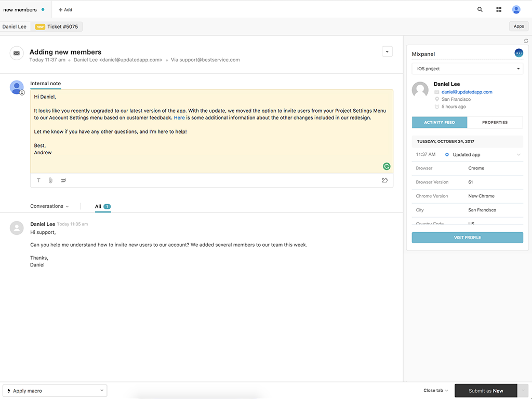Expand the Conversations filter dropdown
This screenshot has width=532, height=399.
[x=49, y=206]
